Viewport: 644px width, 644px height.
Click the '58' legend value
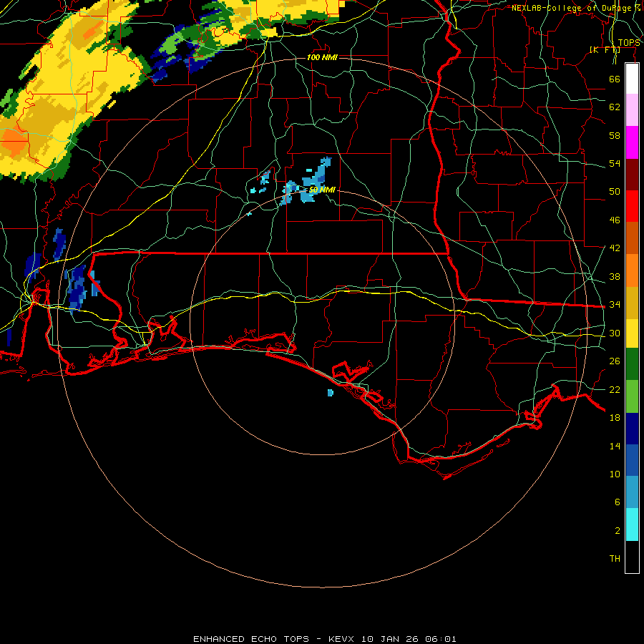click(x=615, y=135)
